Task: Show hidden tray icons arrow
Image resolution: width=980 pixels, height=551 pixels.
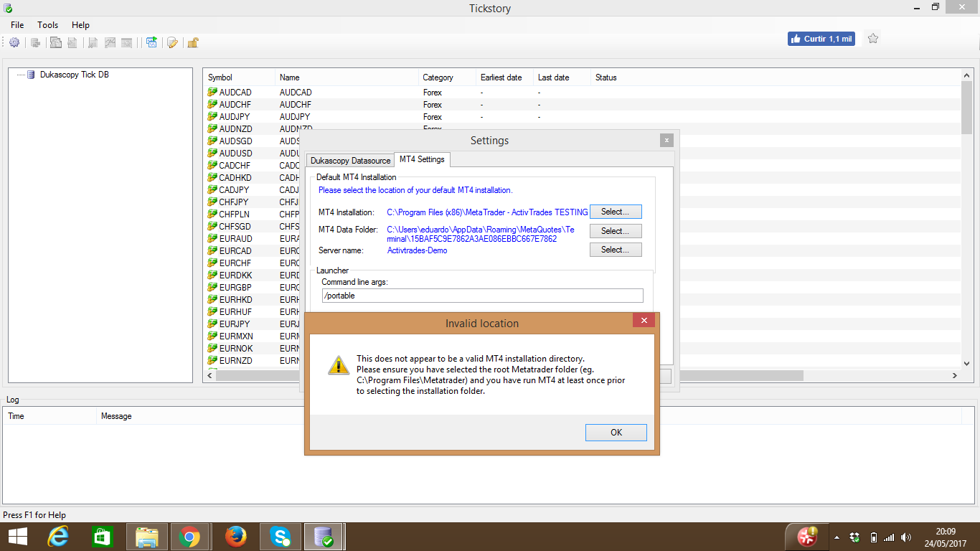Action: point(837,537)
